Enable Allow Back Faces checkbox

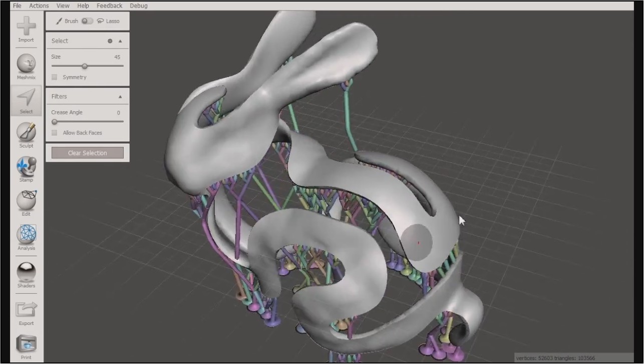click(x=55, y=133)
